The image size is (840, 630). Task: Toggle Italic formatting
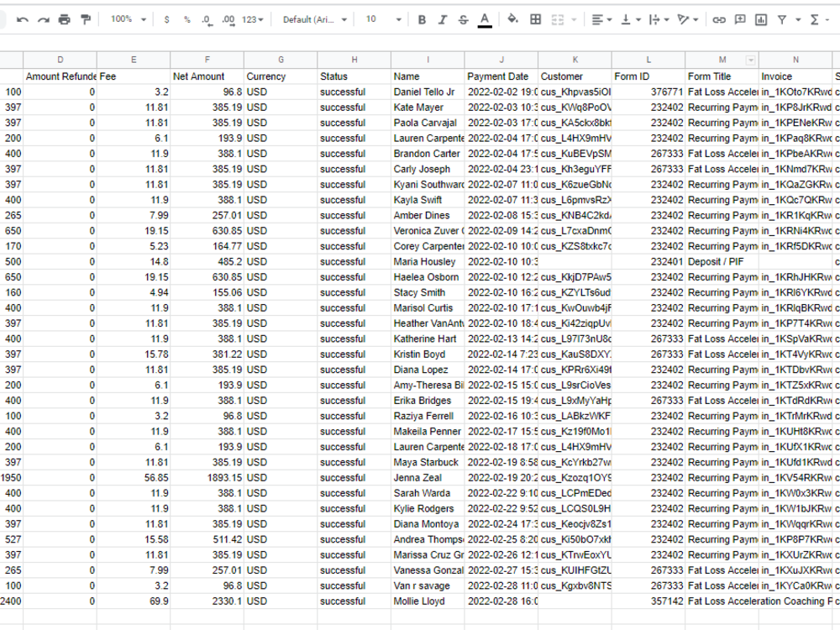[x=443, y=20]
